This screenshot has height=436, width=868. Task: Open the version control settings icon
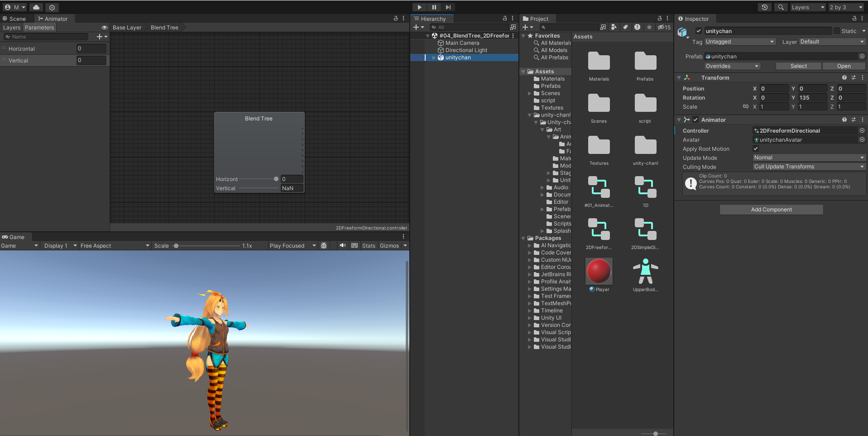(52, 8)
